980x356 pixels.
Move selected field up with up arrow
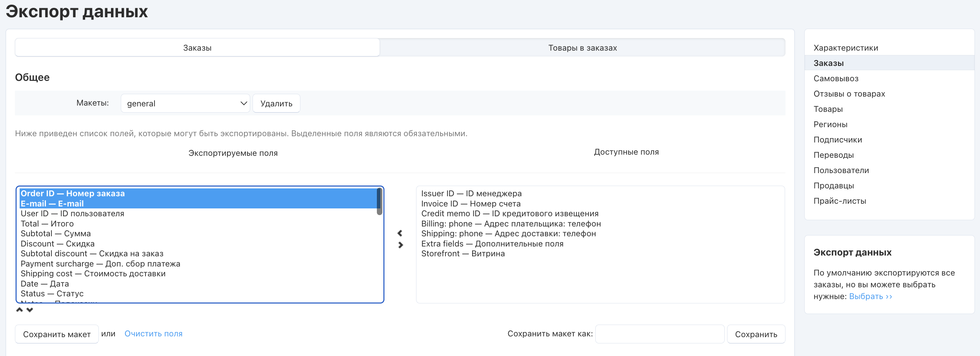coord(19,310)
